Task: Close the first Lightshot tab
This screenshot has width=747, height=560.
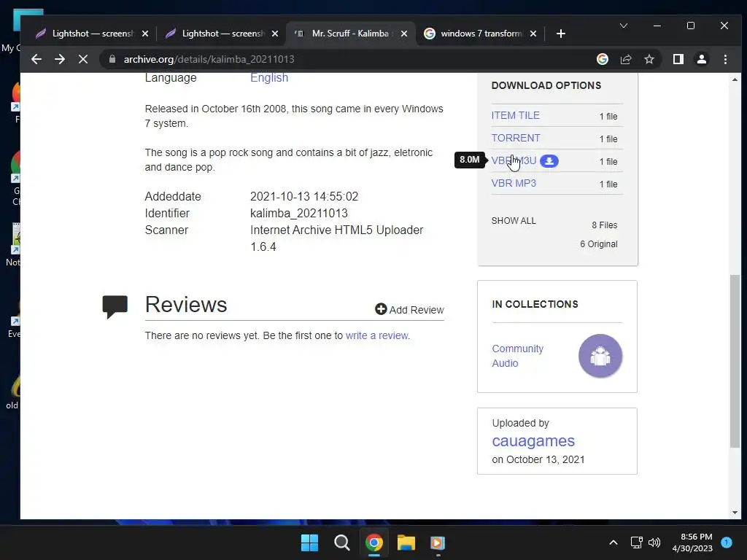Action: tap(145, 34)
